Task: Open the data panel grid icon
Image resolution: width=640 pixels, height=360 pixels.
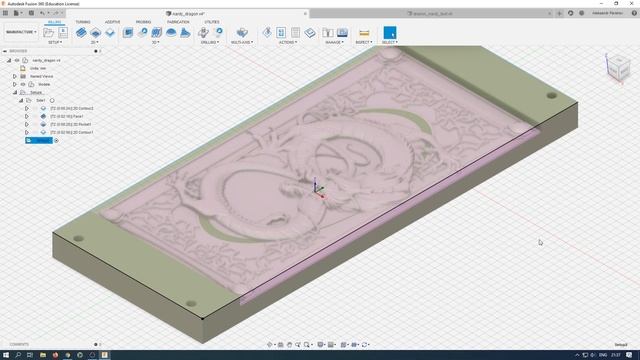Action: [x=5, y=13]
